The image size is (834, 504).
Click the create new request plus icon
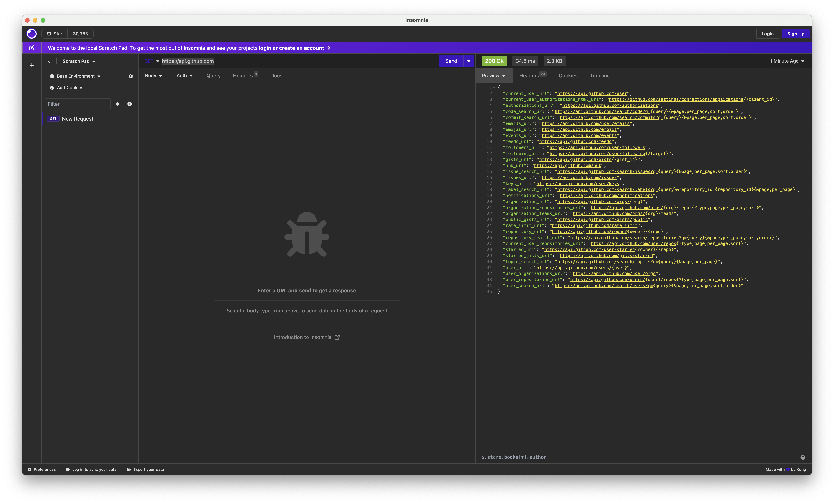[130, 104]
